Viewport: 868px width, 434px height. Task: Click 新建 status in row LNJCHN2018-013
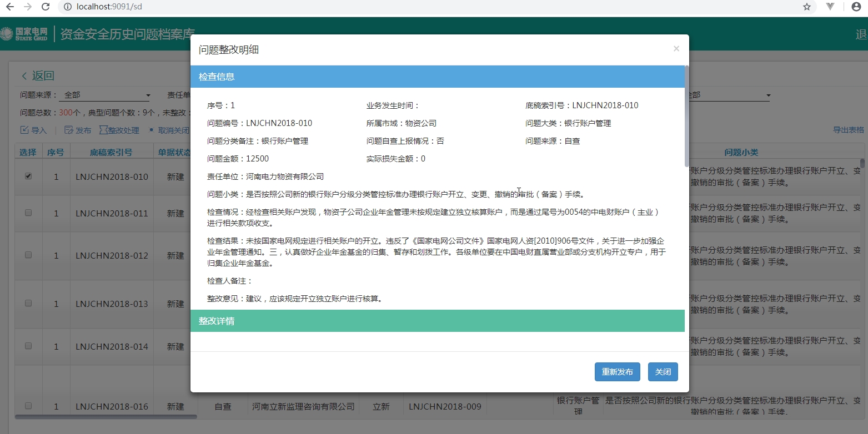tap(175, 304)
